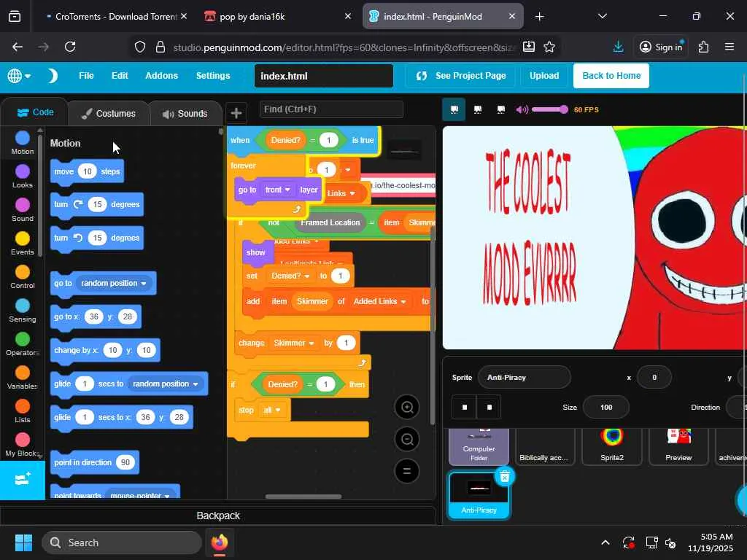This screenshot has width=747, height=560.
Task: Select the My Blocks category
Action: tap(23, 446)
